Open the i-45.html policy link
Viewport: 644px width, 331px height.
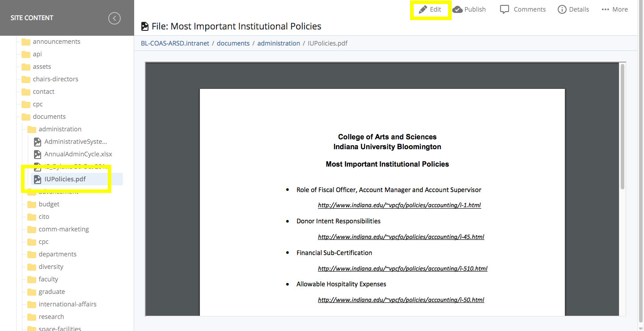click(401, 237)
